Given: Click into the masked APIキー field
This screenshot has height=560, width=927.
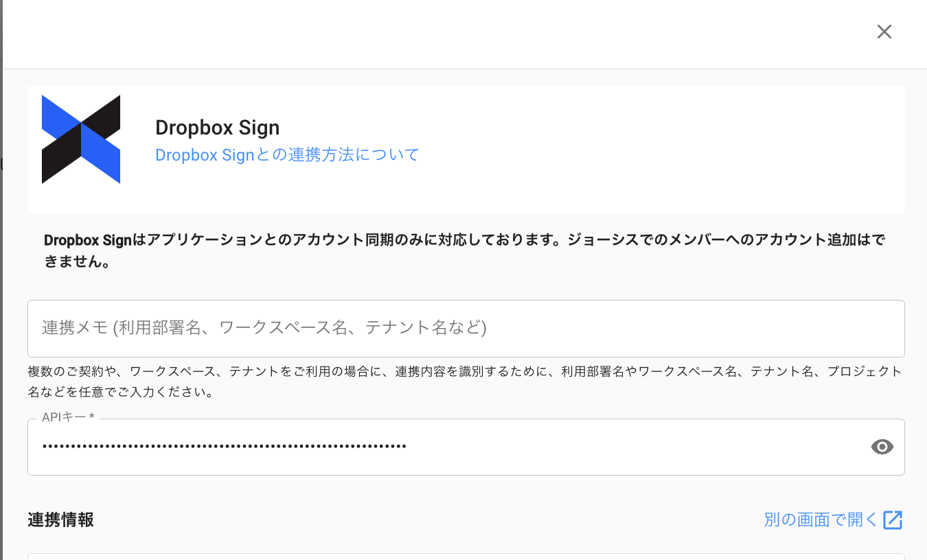Looking at the screenshot, I should [x=618, y=447].
